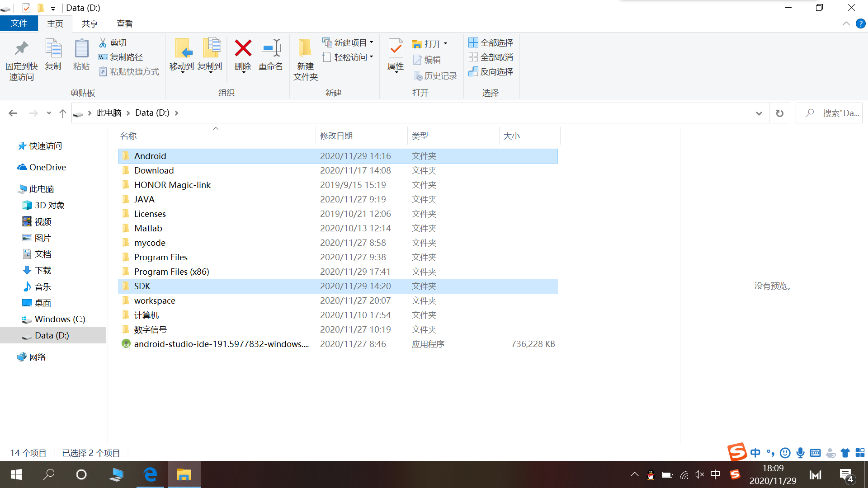Switch to the 查看 (View) ribbon tab
This screenshot has height=488, width=868.
click(x=124, y=23)
